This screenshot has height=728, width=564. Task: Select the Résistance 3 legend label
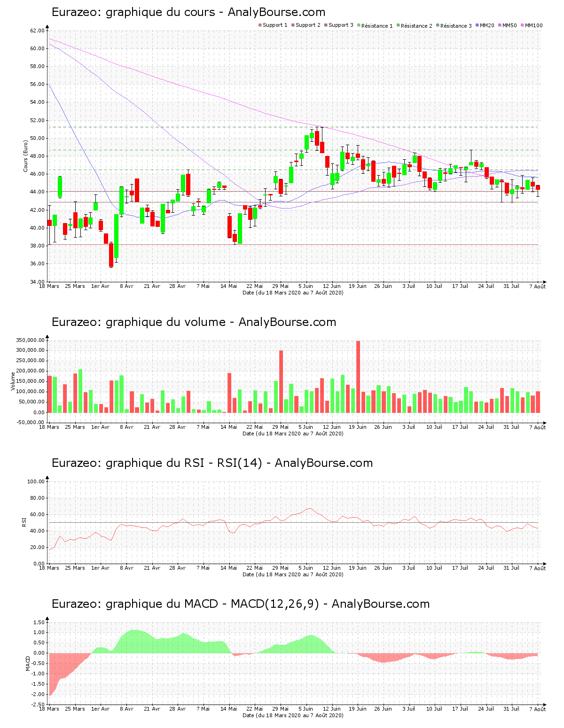point(456,26)
